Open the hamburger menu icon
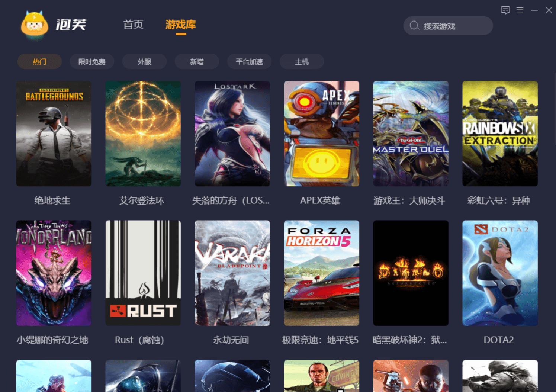This screenshot has width=556, height=392. pos(520,10)
